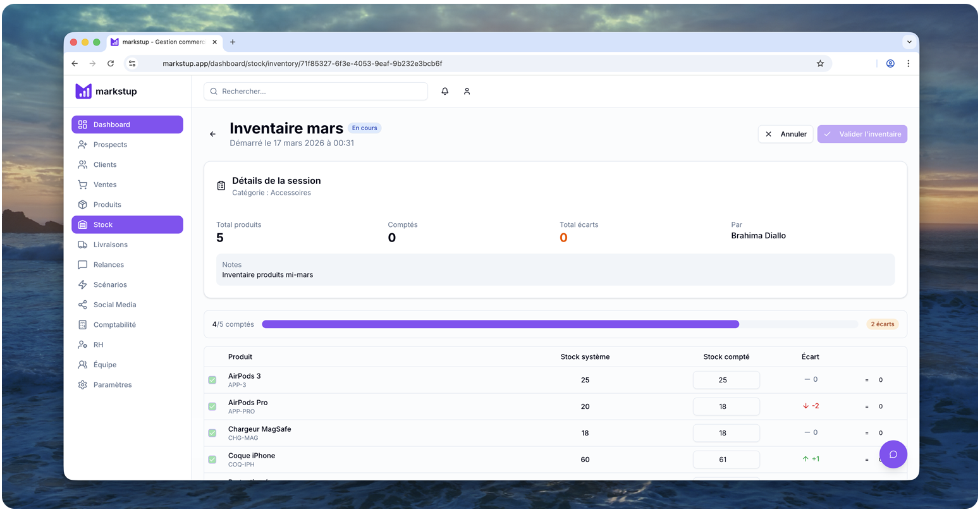The height and width of the screenshot is (512, 980).
Task: Click the back arrow next to Inventaire mars
Action: pyautogui.click(x=212, y=134)
